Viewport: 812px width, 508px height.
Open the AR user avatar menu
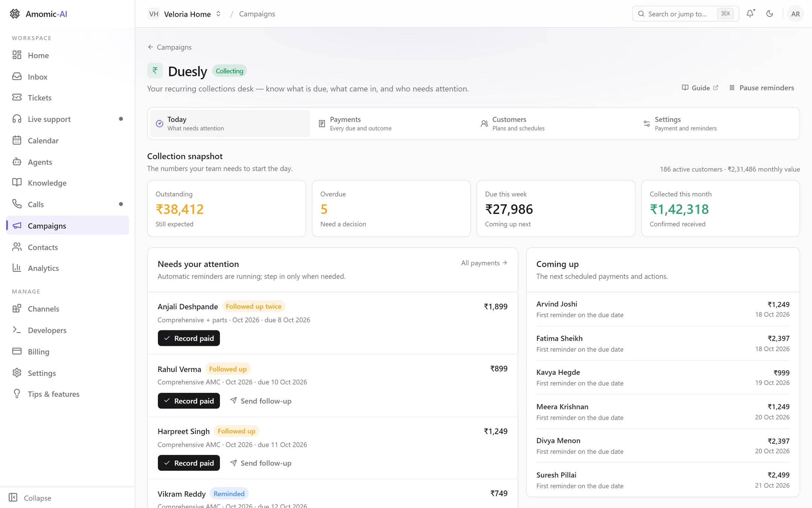[x=795, y=14]
